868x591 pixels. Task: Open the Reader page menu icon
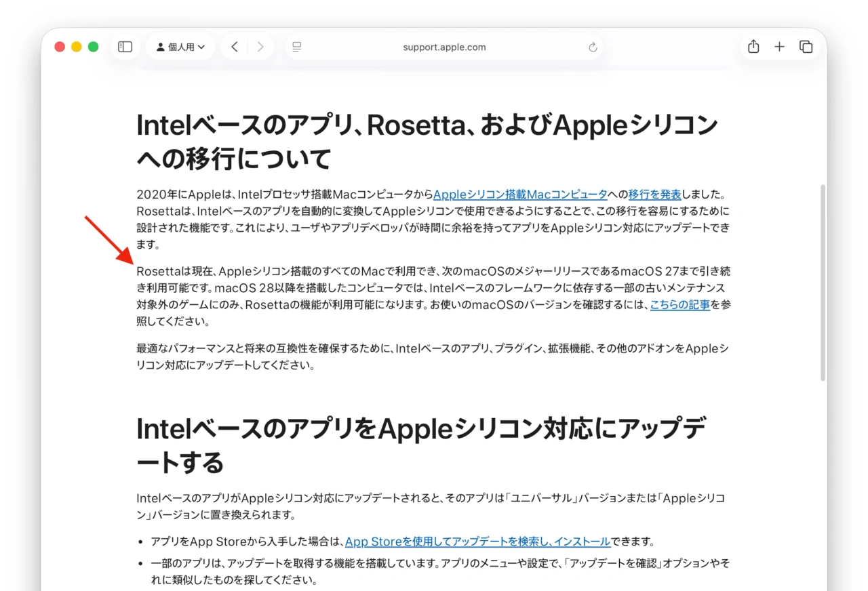(x=296, y=47)
